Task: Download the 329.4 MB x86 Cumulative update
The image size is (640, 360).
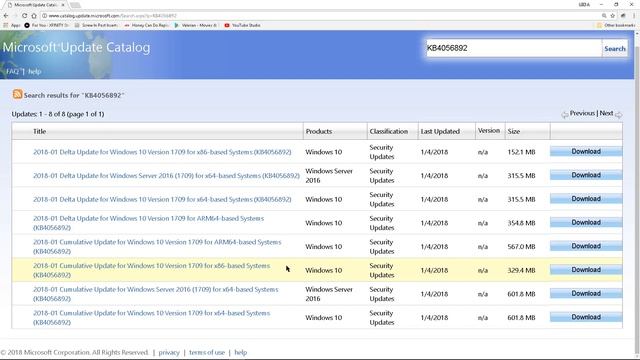Action: 586,270
